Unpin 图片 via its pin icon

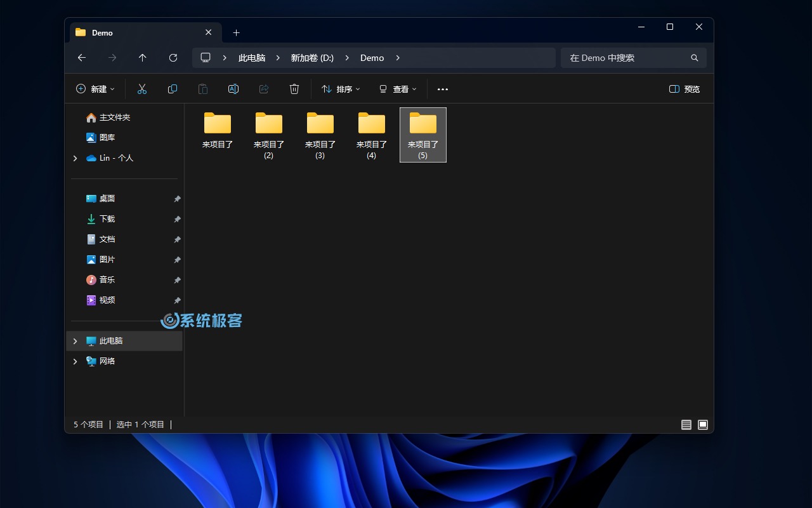click(x=177, y=260)
